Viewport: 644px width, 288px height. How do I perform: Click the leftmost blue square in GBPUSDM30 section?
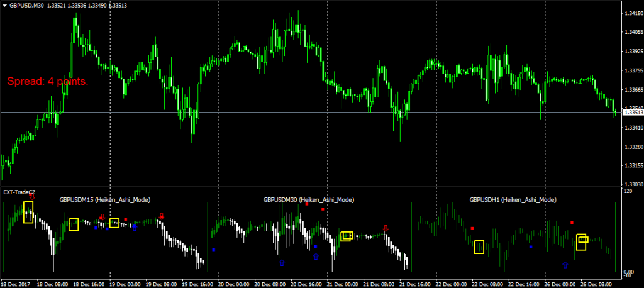click(x=213, y=250)
